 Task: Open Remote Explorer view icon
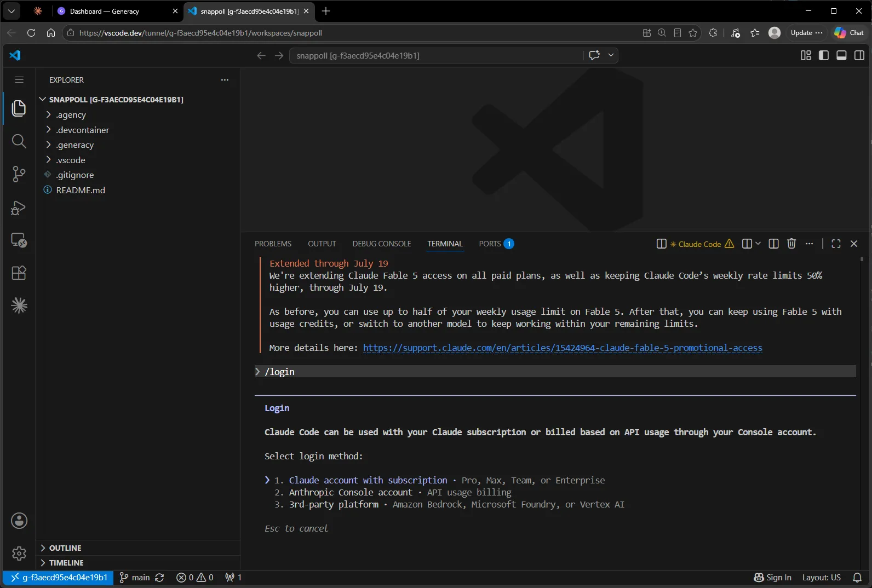pos(19,240)
